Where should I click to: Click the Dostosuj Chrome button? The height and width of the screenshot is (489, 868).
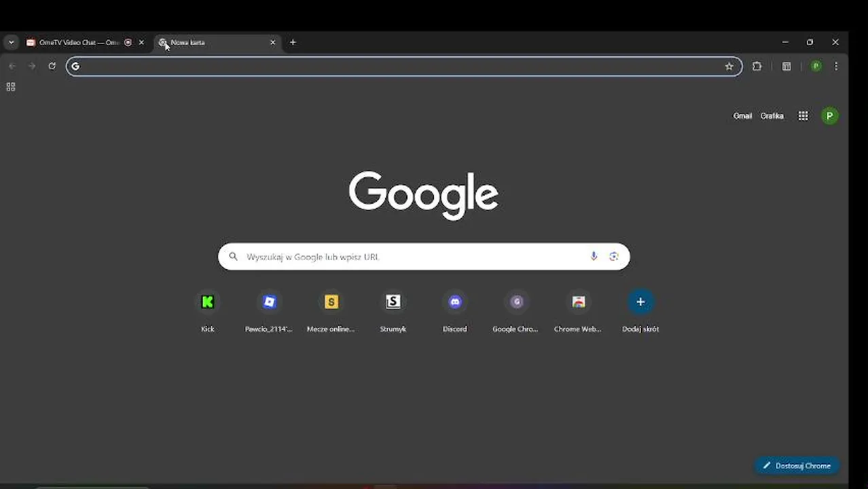tap(797, 466)
